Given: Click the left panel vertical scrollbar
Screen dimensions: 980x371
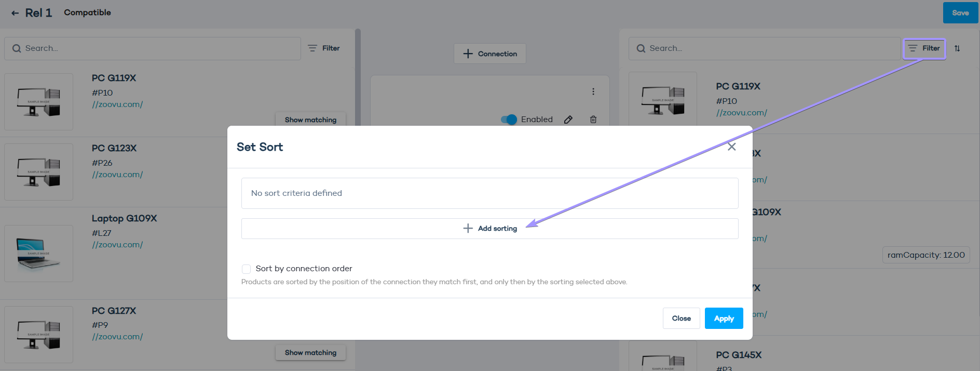Looking at the screenshot, I should [x=358, y=78].
